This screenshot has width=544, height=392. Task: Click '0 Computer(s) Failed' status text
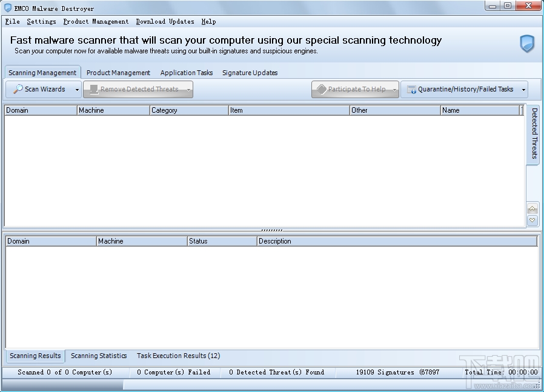(173, 372)
